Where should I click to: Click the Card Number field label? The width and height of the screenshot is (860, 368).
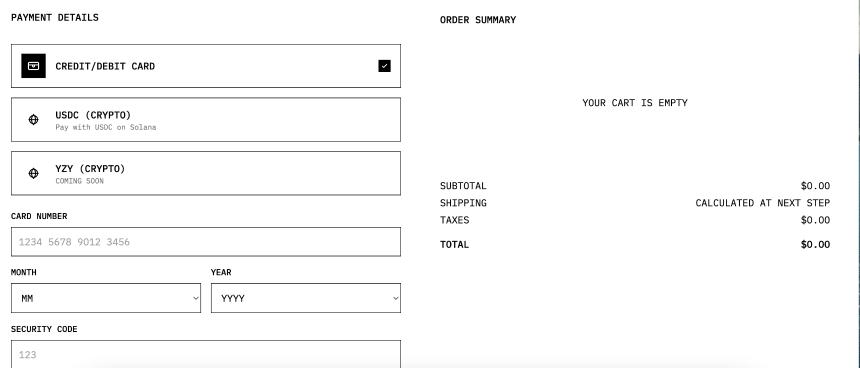point(39,216)
